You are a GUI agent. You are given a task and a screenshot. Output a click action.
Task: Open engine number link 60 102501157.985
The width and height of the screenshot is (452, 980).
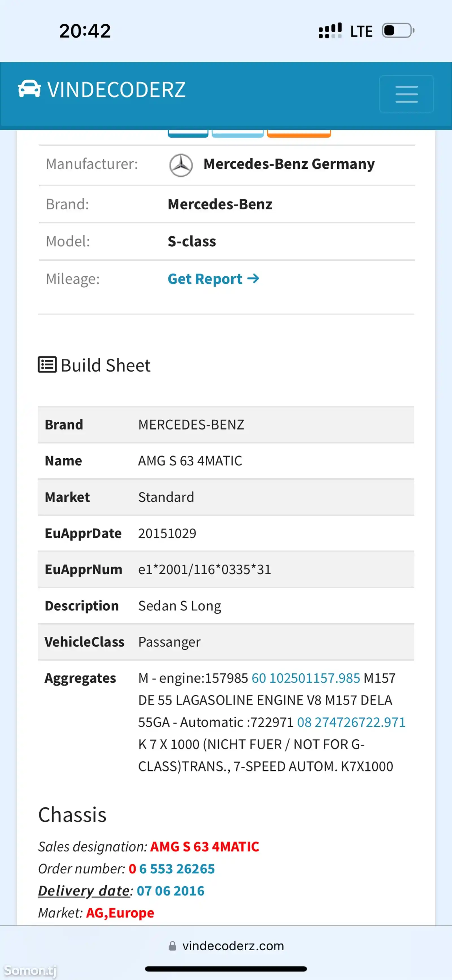click(305, 678)
